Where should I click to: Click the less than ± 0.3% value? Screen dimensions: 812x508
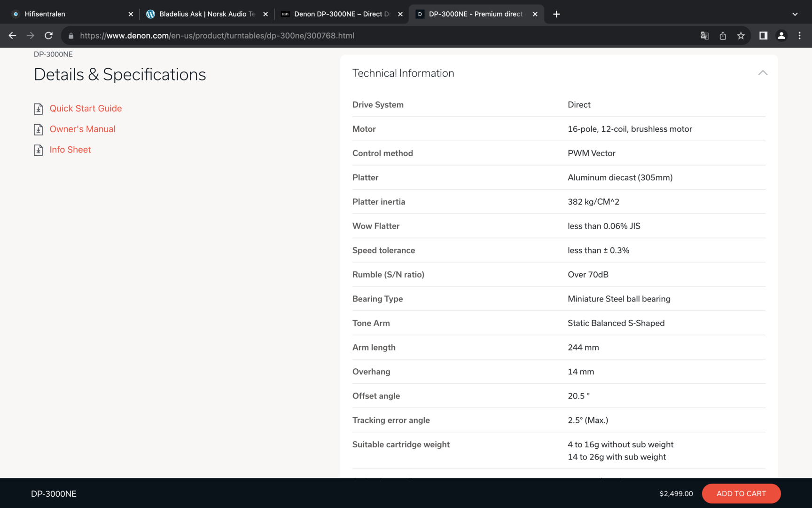click(x=598, y=251)
